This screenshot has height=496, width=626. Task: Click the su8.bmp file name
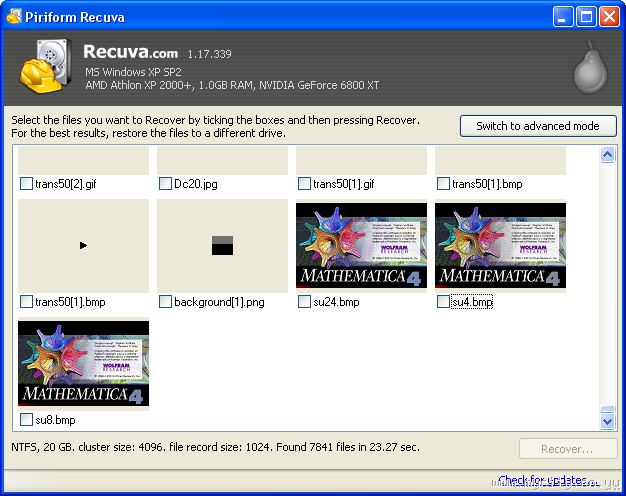55,420
